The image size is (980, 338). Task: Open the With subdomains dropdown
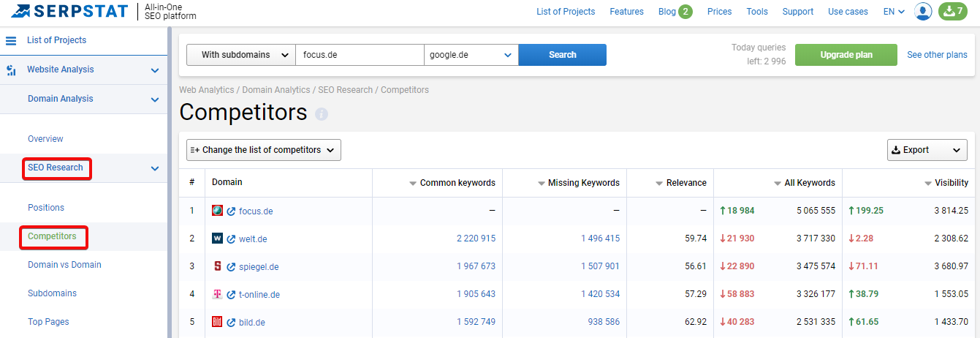(241, 55)
